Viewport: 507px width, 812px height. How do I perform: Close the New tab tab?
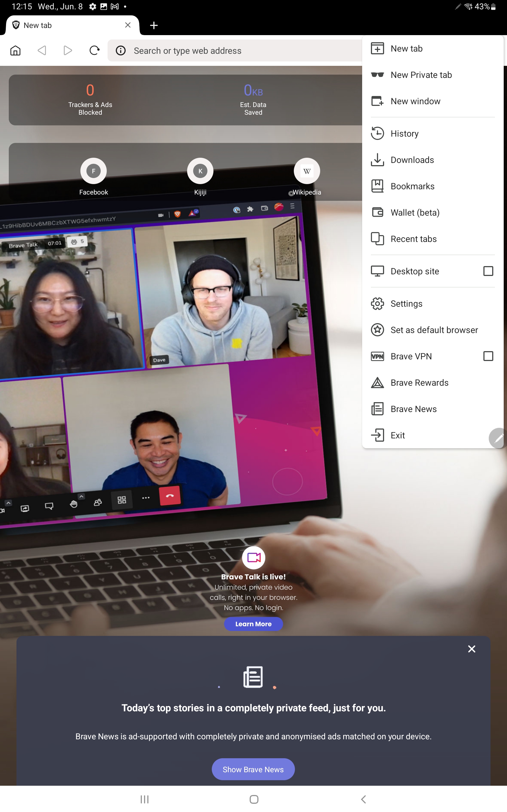pos(128,25)
